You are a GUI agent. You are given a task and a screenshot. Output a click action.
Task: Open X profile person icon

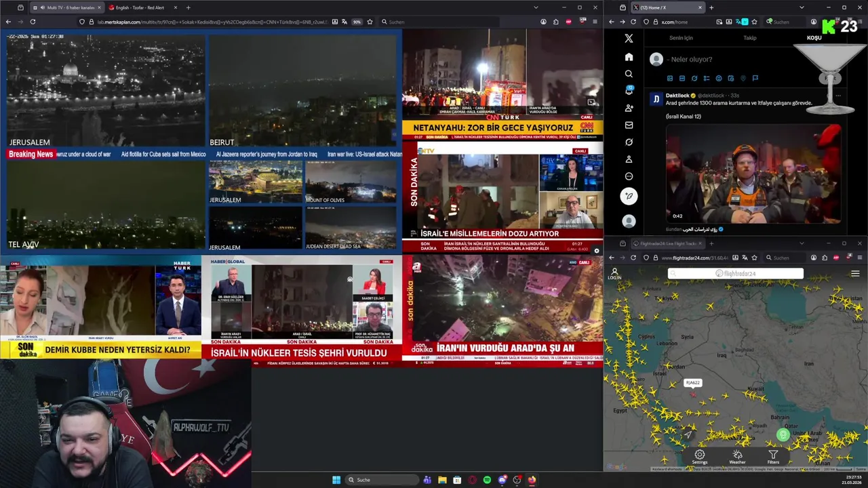click(x=629, y=159)
